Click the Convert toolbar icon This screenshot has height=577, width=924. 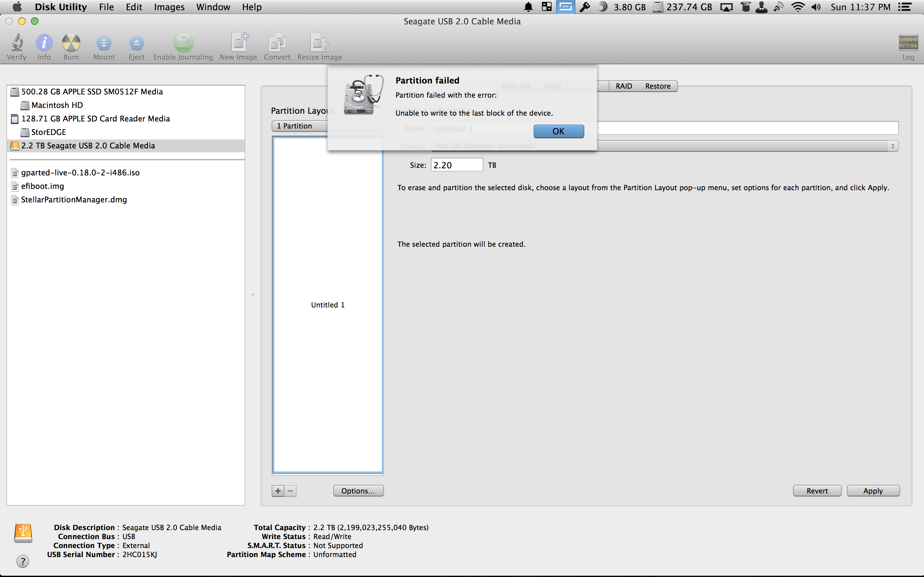[x=277, y=43]
